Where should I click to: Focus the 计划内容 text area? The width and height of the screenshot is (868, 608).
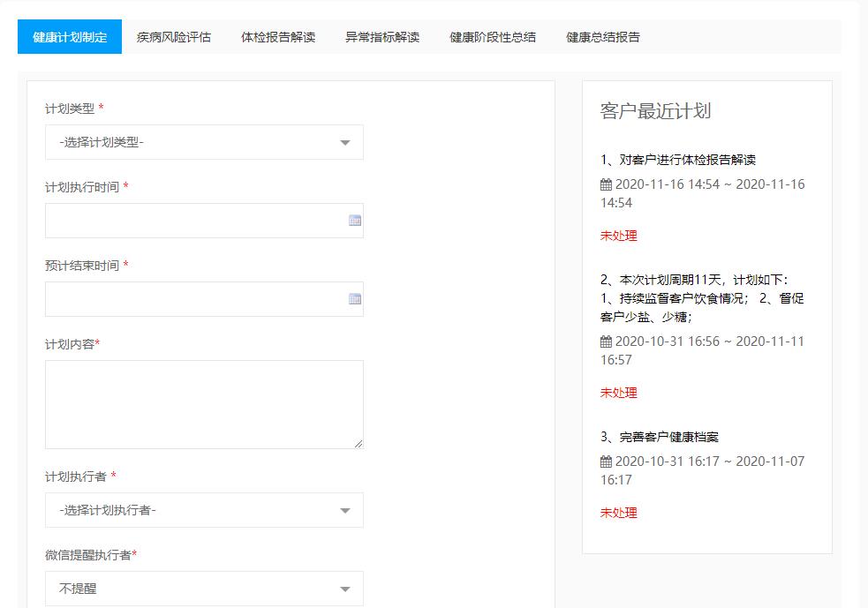point(204,404)
